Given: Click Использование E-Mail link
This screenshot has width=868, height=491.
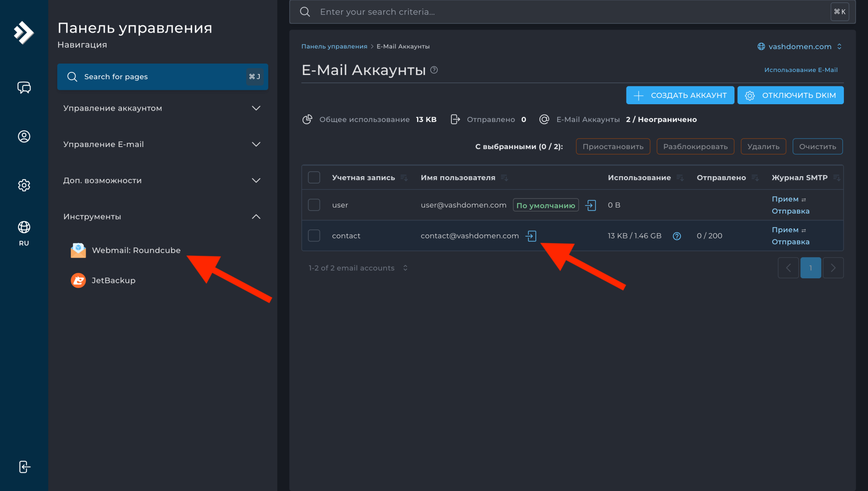Looking at the screenshot, I should pos(800,69).
